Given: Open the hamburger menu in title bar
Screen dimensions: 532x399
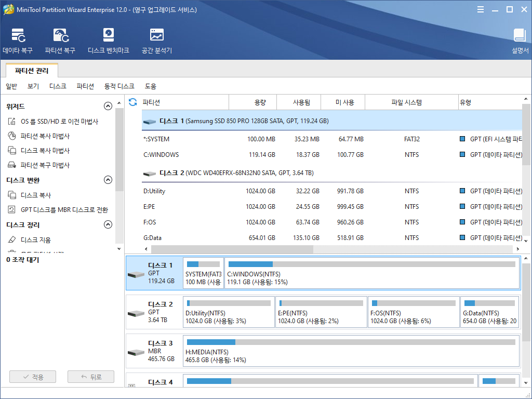Looking at the screenshot, I should coord(481,9).
